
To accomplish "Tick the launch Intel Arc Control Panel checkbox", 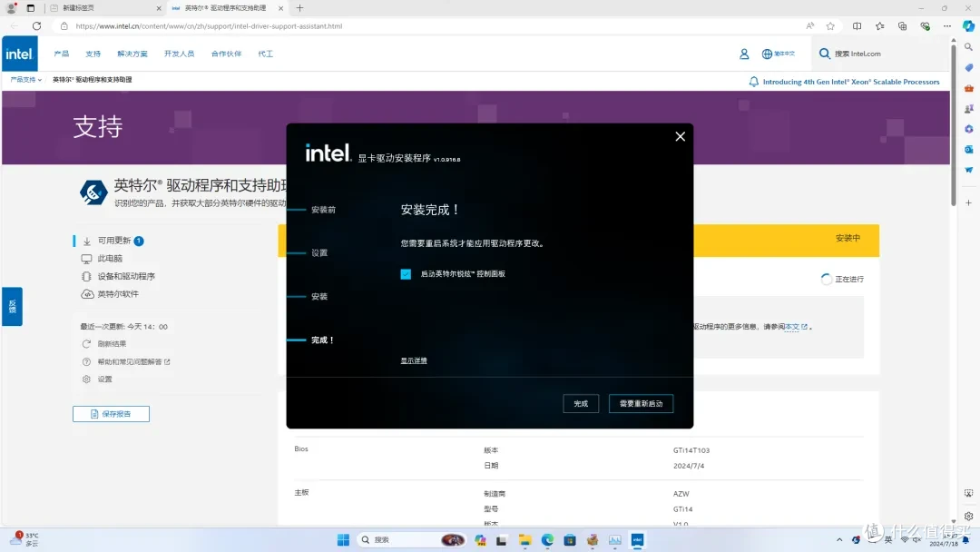I will pos(406,274).
